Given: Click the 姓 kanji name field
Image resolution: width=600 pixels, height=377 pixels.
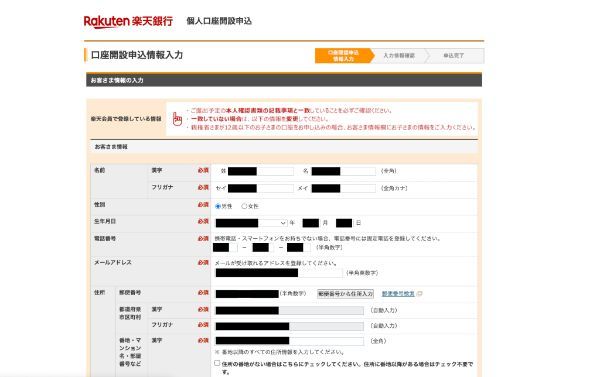Looking at the screenshot, I should click(261, 171).
